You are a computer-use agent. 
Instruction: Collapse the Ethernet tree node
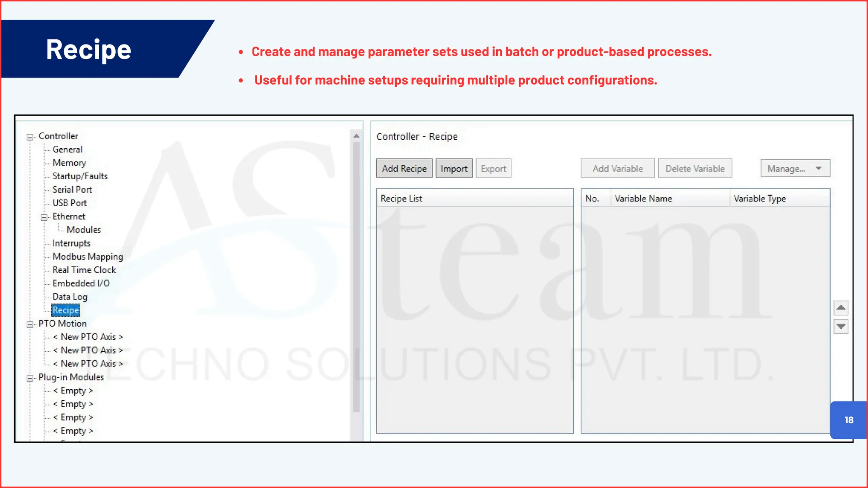(x=44, y=217)
